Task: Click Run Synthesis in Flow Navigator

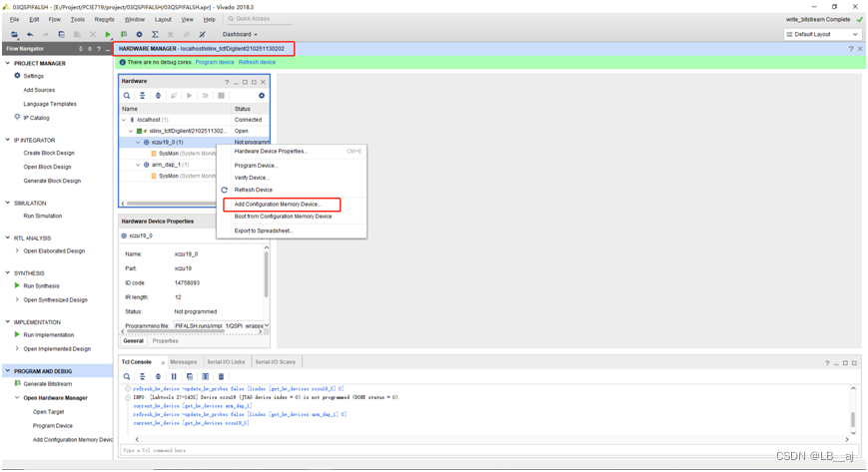Action: (x=41, y=286)
